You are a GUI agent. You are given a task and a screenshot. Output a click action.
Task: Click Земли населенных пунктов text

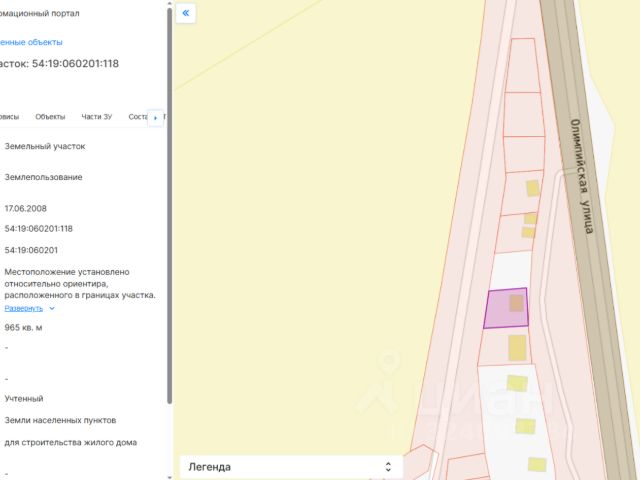tap(60, 420)
